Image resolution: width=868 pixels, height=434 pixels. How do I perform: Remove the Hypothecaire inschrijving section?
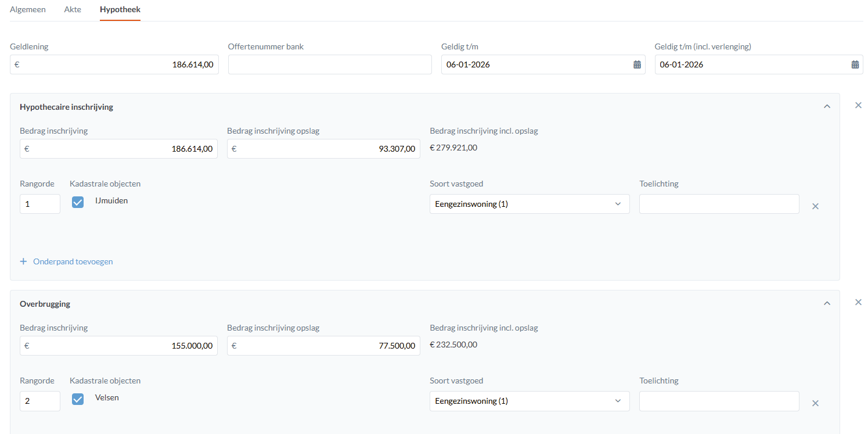[858, 105]
